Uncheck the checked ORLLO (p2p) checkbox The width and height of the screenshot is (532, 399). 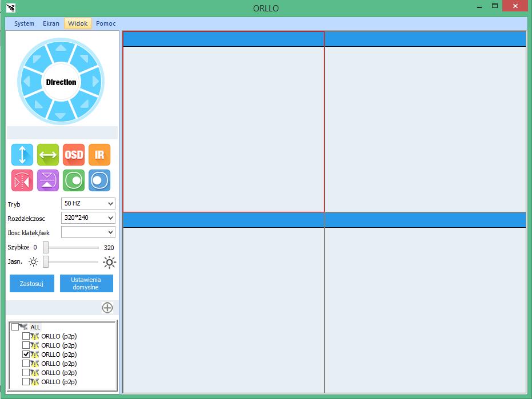[26, 354]
